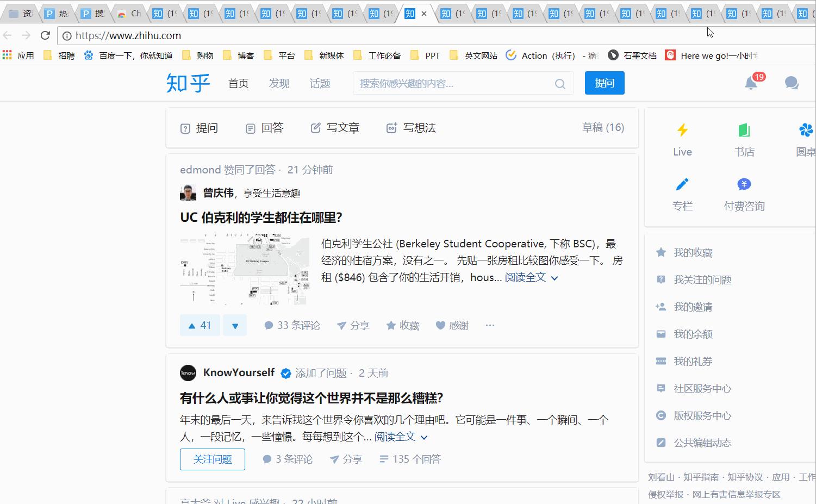Viewport: 816px width, 504px height.
Task: Go to the 发现 navigation tab
Action: click(279, 83)
